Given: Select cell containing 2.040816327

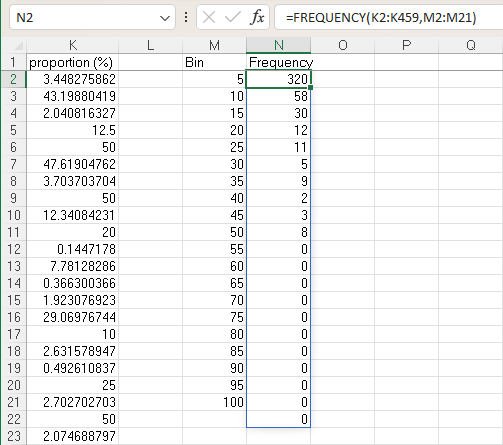Looking at the screenshot, I should pyautogui.click(x=73, y=113).
